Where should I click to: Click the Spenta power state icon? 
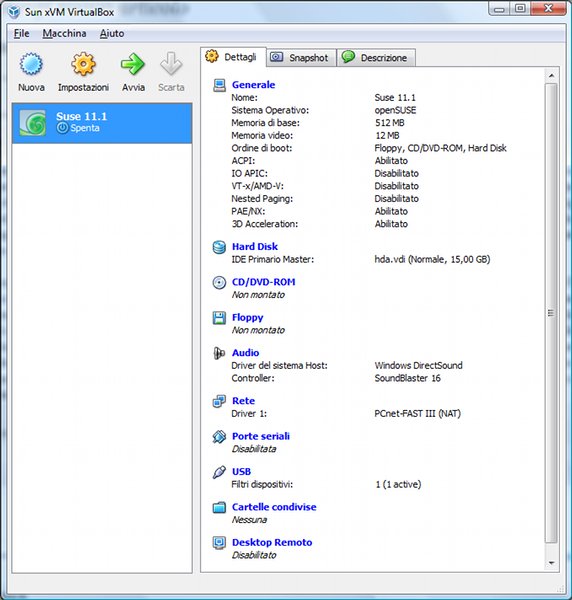(x=62, y=128)
